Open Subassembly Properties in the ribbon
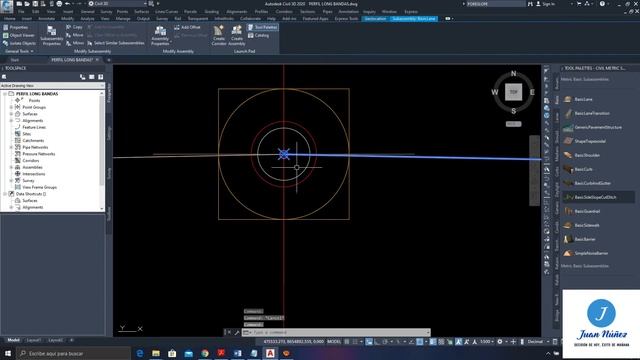This screenshot has width=640, height=360. pos(51,36)
